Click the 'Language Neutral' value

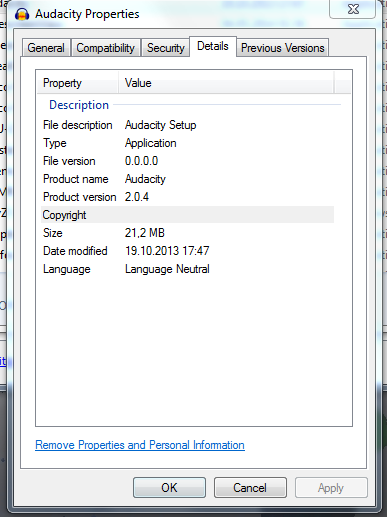tap(167, 269)
